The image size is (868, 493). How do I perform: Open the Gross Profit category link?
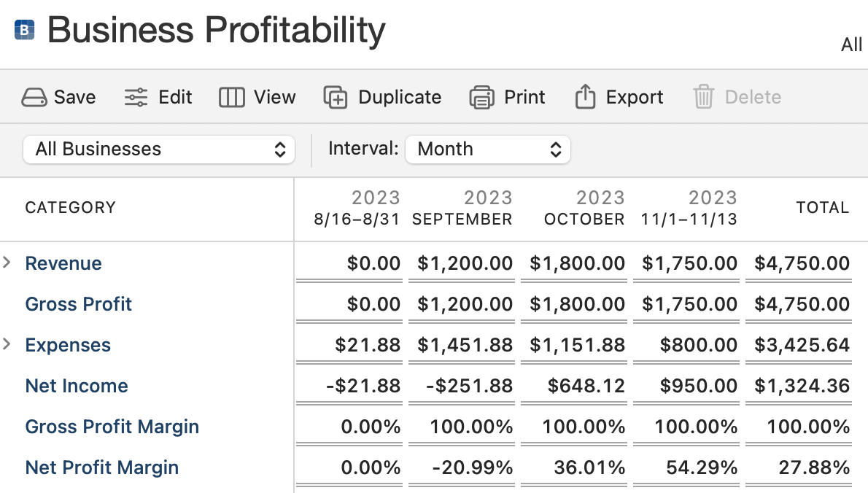pyautogui.click(x=79, y=304)
